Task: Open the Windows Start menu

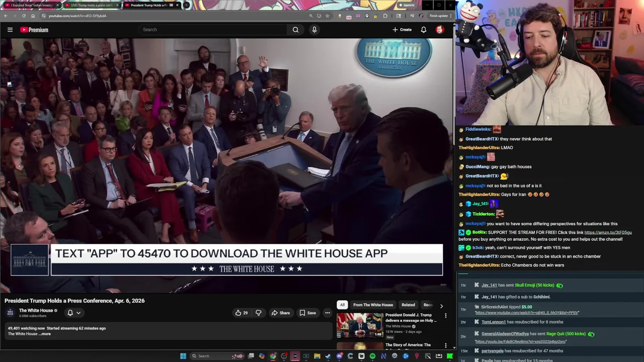Action: (x=183, y=356)
